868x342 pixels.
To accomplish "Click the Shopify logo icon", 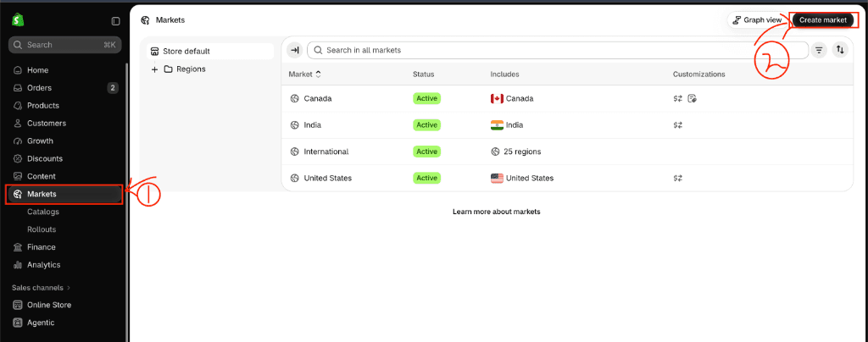I will tap(17, 20).
